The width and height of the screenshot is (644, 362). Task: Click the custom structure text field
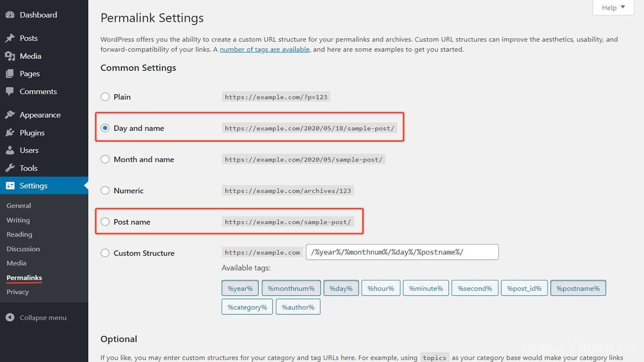(x=402, y=252)
